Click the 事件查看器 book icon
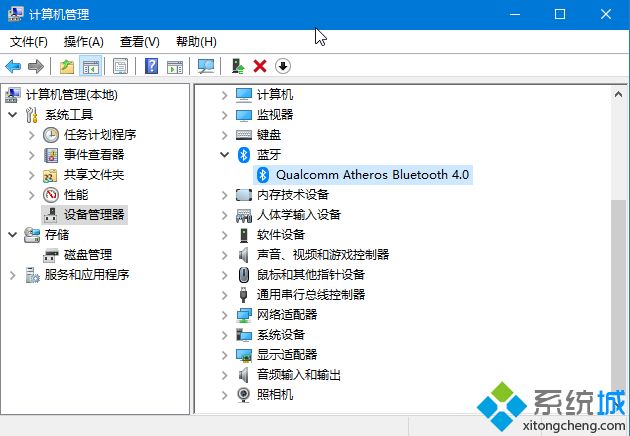Viewport: 630px width, 436px height. click(51, 155)
